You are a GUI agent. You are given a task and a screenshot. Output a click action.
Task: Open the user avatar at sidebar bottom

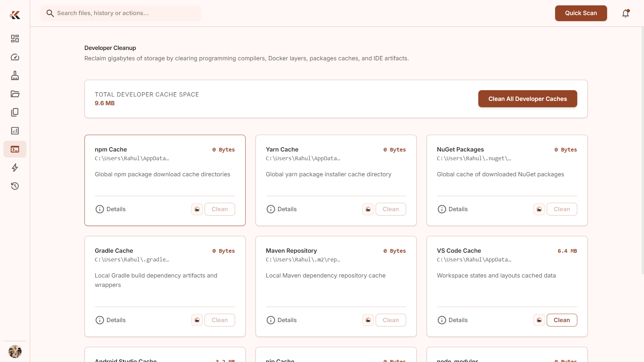pos(15,352)
